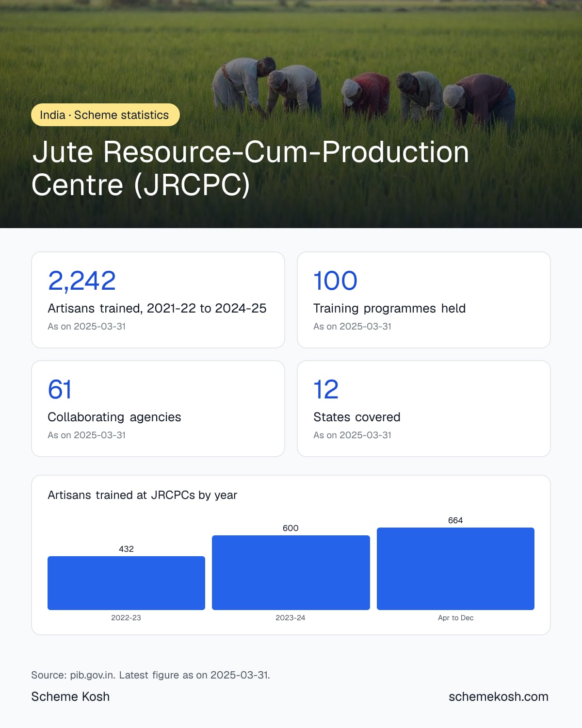Click the 432 value label

click(126, 549)
